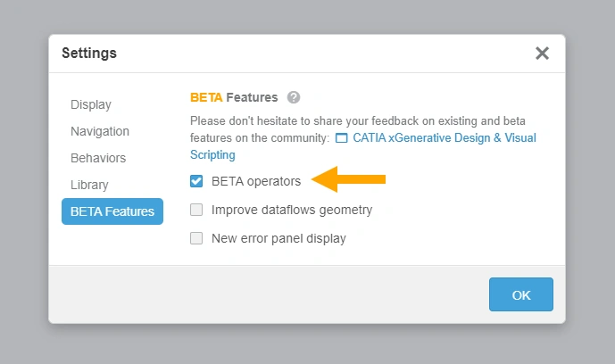Image resolution: width=615 pixels, height=364 pixels.
Task: Confirm settings with the OK button
Action: [x=520, y=294]
